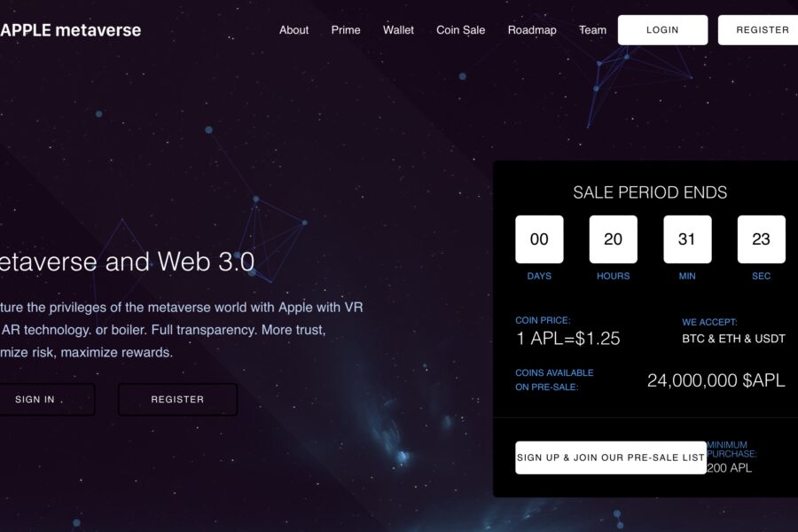Click the COINS AVAILABLE ON PRE-SALE label
Screen dimensions: 798x532
(554, 379)
